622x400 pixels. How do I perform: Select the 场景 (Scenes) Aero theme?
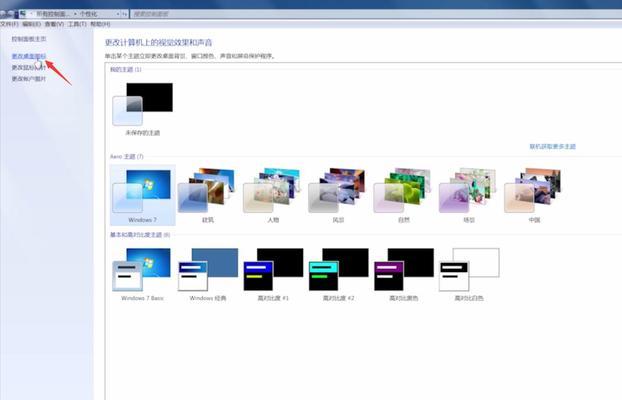(x=468, y=195)
